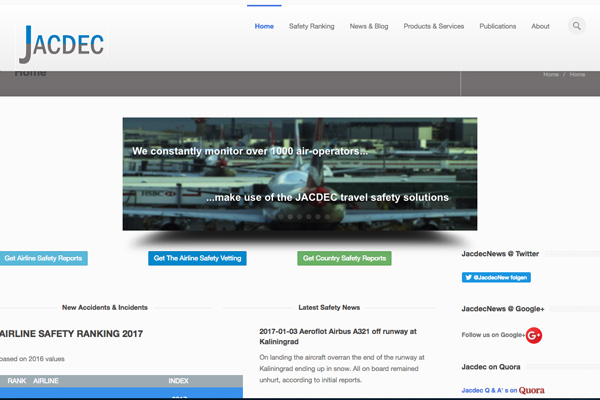Click the Follow us on Google+ text

pyautogui.click(x=493, y=335)
